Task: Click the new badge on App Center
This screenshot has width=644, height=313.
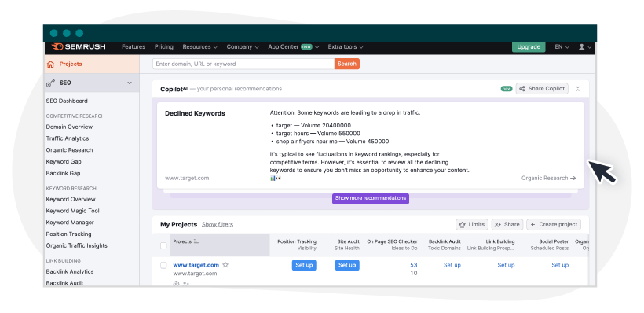Action: coord(306,47)
